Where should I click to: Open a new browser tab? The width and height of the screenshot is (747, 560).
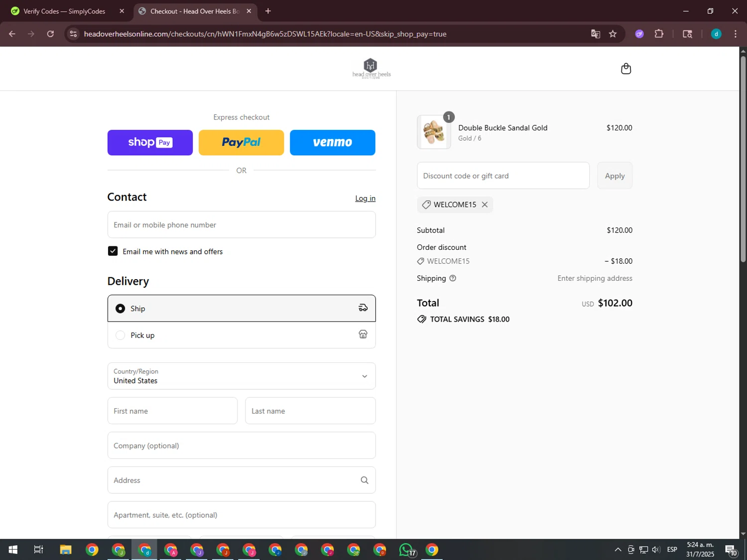[268, 11]
